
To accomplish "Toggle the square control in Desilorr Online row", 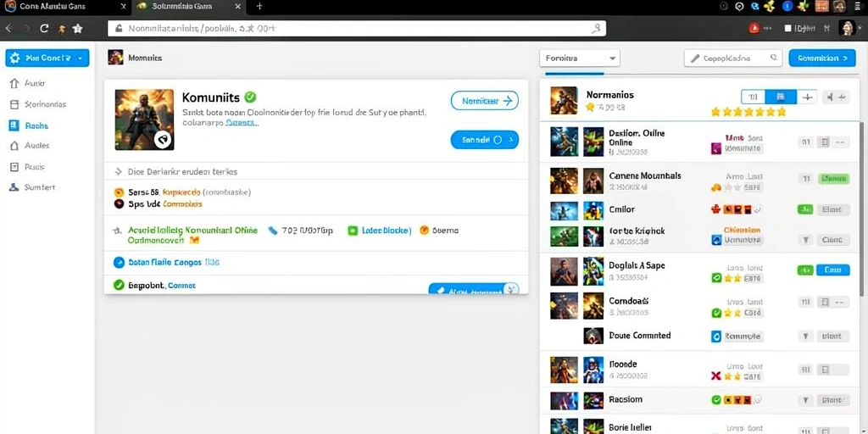I will point(825,142).
